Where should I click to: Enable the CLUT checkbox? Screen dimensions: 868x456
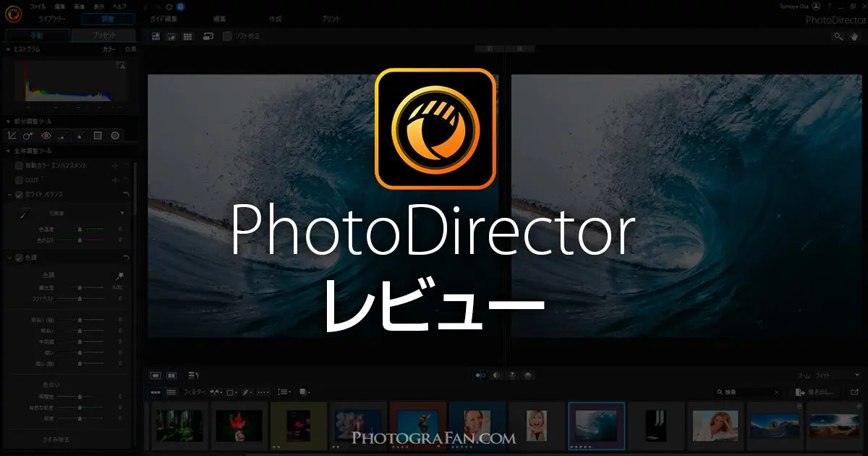(x=20, y=180)
